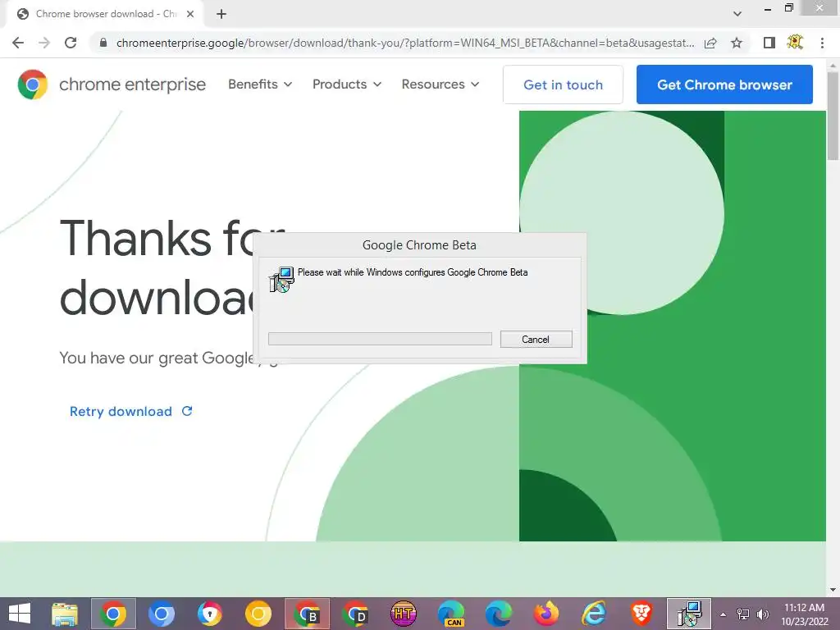
Task: Click the installer progress bar
Action: tap(380, 339)
